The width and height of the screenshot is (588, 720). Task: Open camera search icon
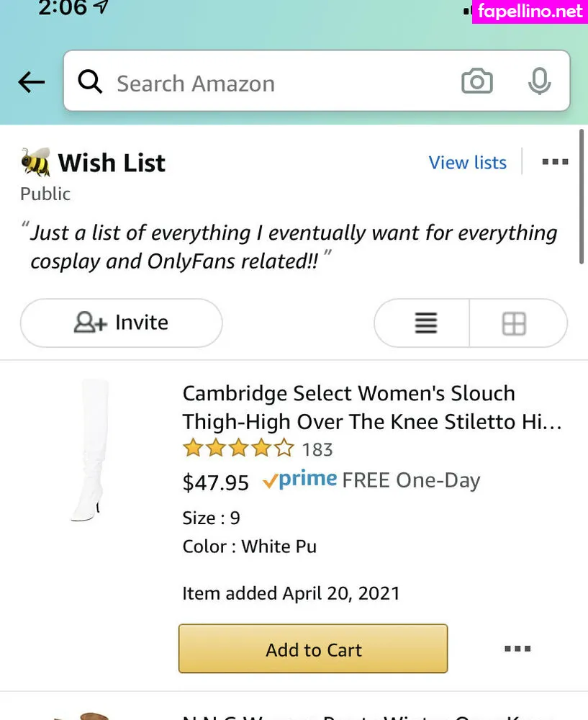(476, 82)
